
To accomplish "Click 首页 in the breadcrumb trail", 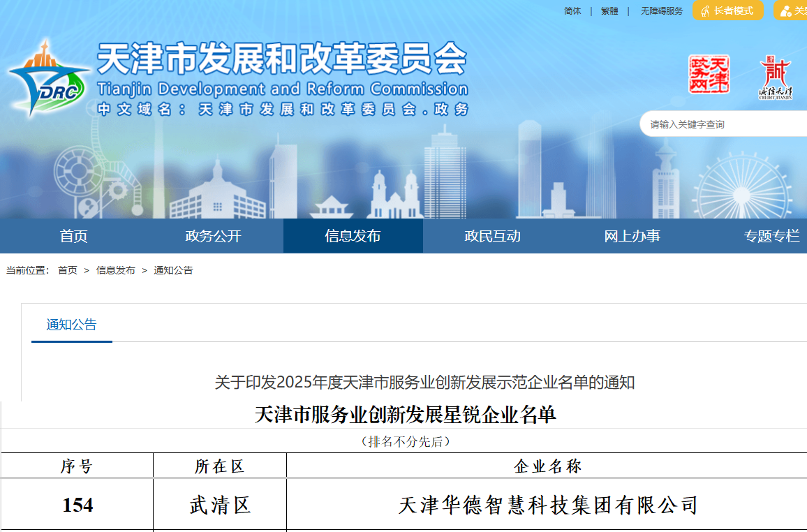I will 68,271.
